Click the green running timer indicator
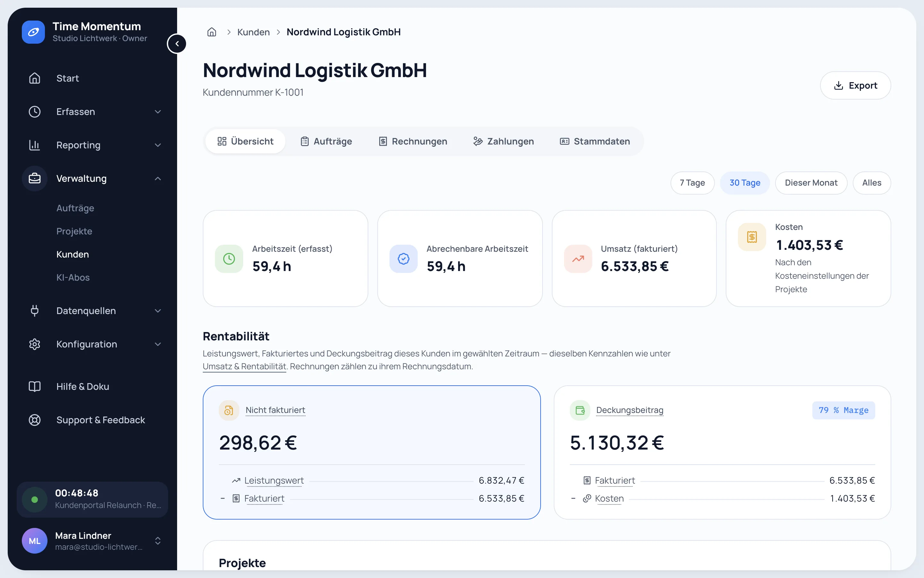The image size is (924, 578). coord(35,500)
